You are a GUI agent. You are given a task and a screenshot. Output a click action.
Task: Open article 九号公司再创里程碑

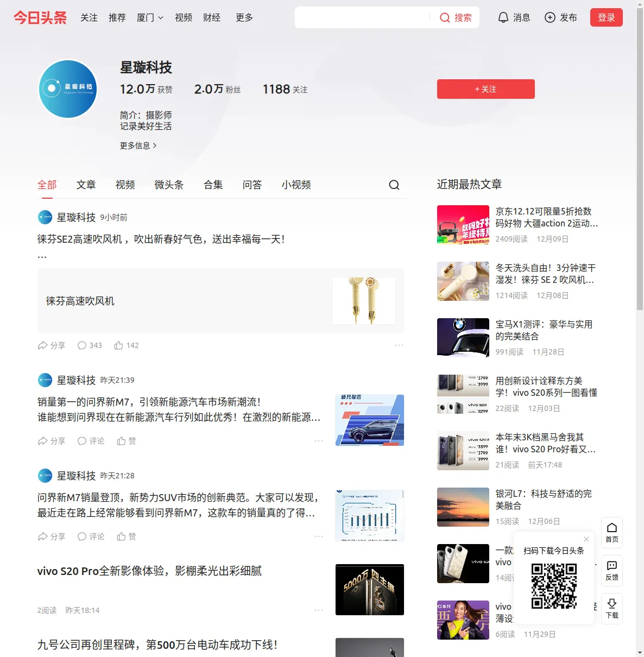pyautogui.click(x=157, y=645)
